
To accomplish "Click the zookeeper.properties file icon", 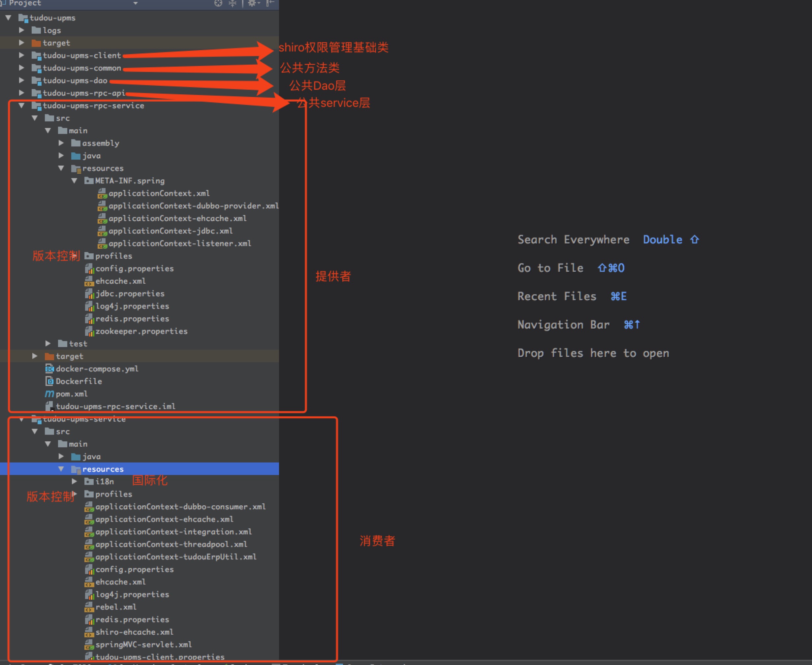I will (89, 332).
